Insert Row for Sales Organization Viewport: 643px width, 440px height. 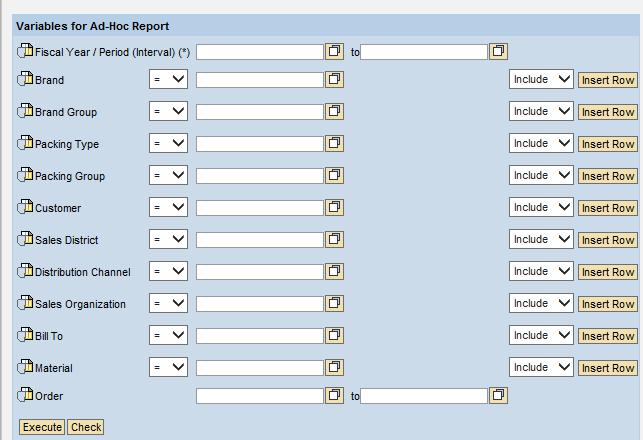pos(608,304)
